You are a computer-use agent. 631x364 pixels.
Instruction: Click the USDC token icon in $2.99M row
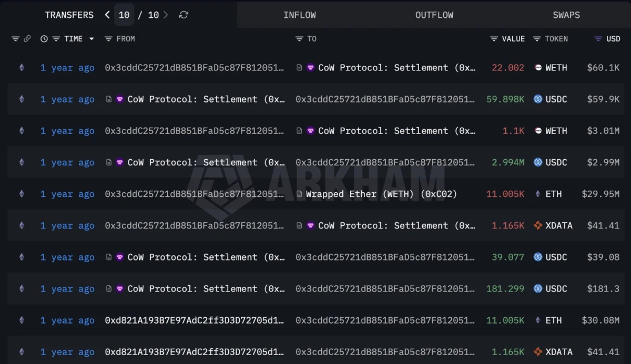pyautogui.click(x=538, y=162)
